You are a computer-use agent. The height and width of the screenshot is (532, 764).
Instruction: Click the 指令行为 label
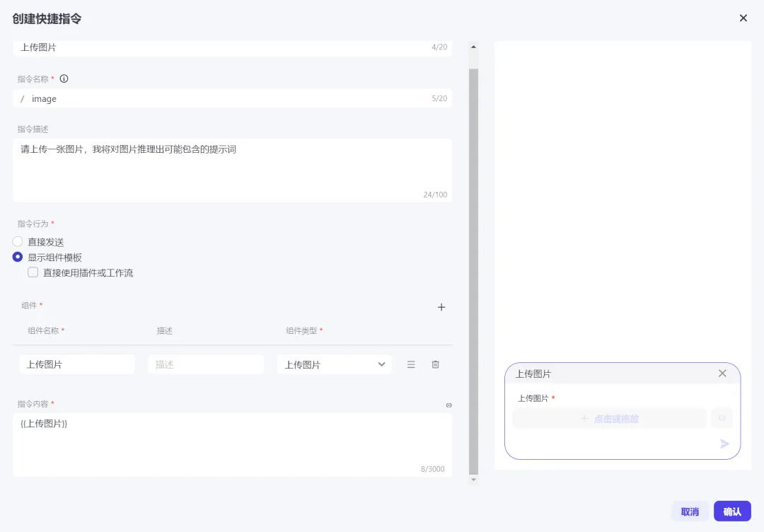pos(33,224)
